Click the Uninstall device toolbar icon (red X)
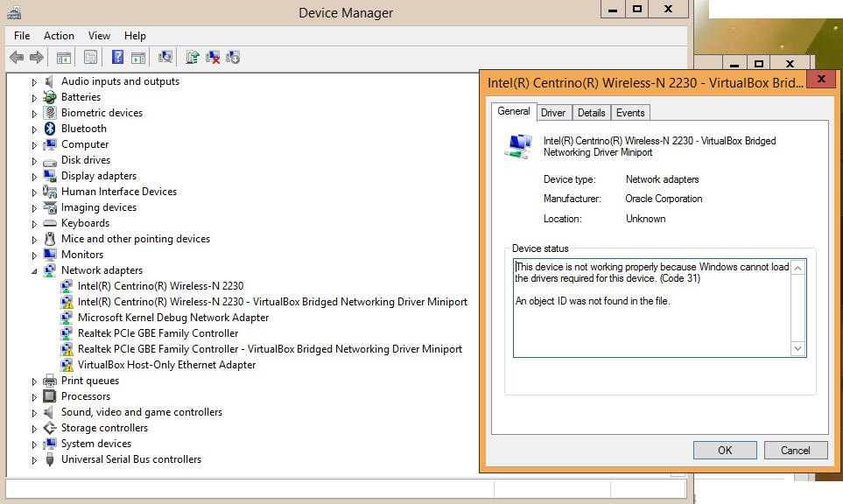 pos(213,57)
